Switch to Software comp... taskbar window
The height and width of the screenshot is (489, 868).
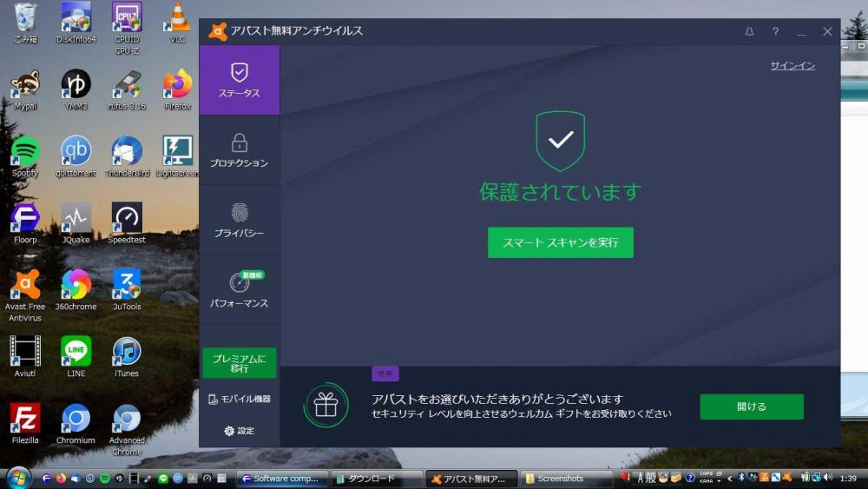tap(282, 479)
